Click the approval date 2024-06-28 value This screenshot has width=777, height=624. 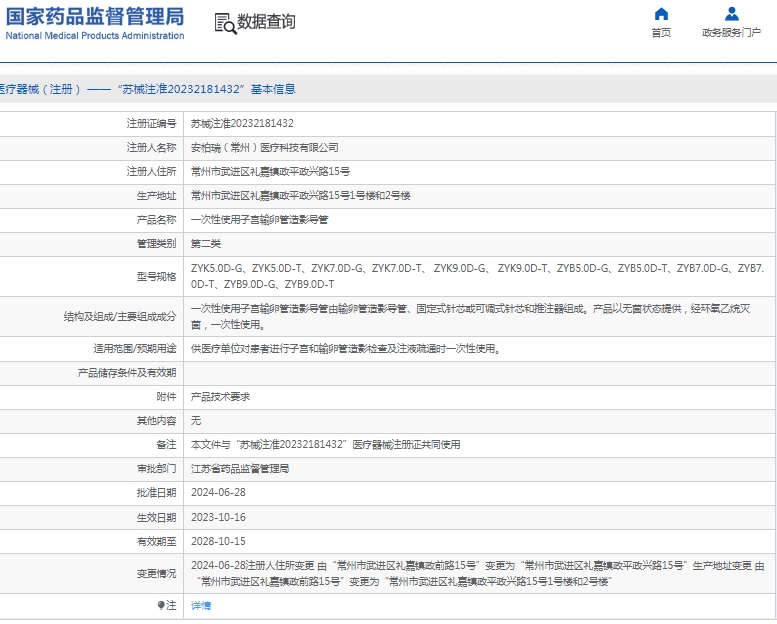(x=218, y=492)
